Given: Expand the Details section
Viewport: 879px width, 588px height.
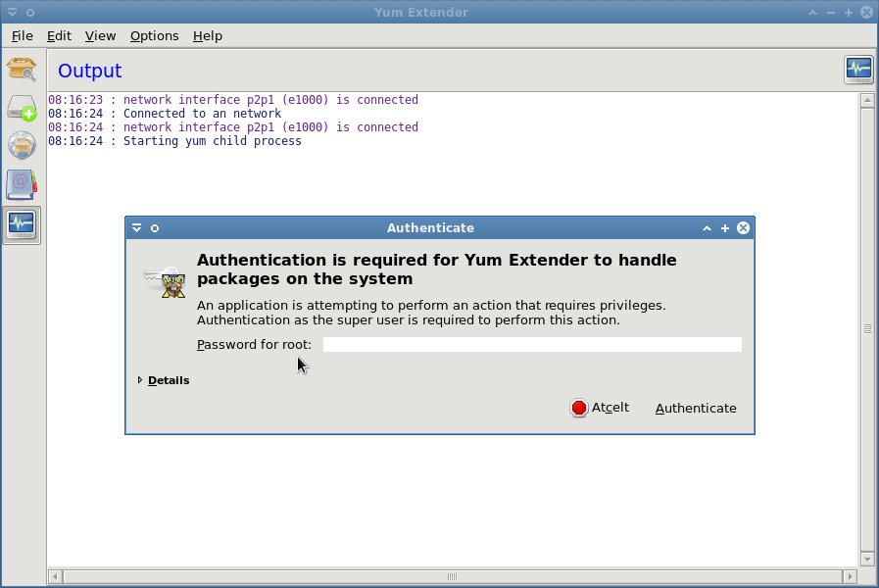Looking at the screenshot, I should [x=163, y=380].
